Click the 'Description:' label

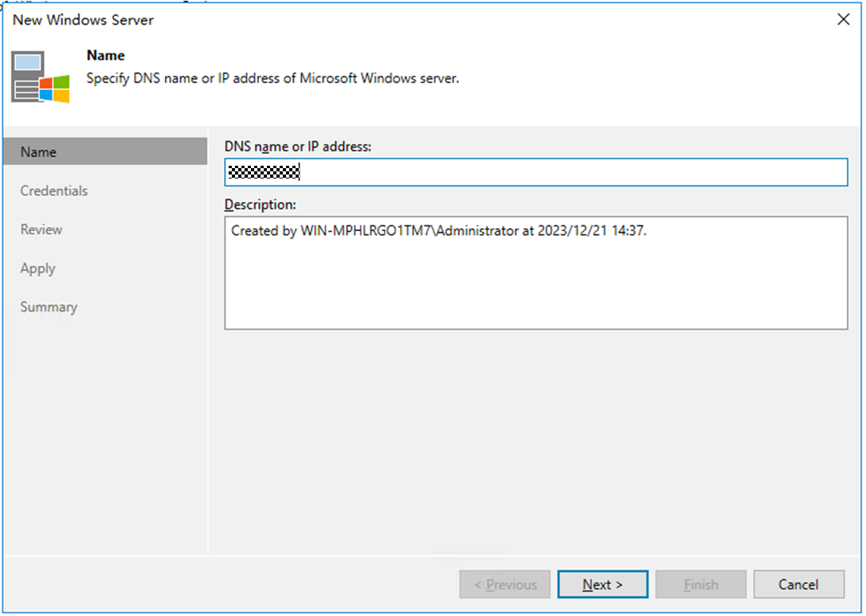click(x=260, y=204)
